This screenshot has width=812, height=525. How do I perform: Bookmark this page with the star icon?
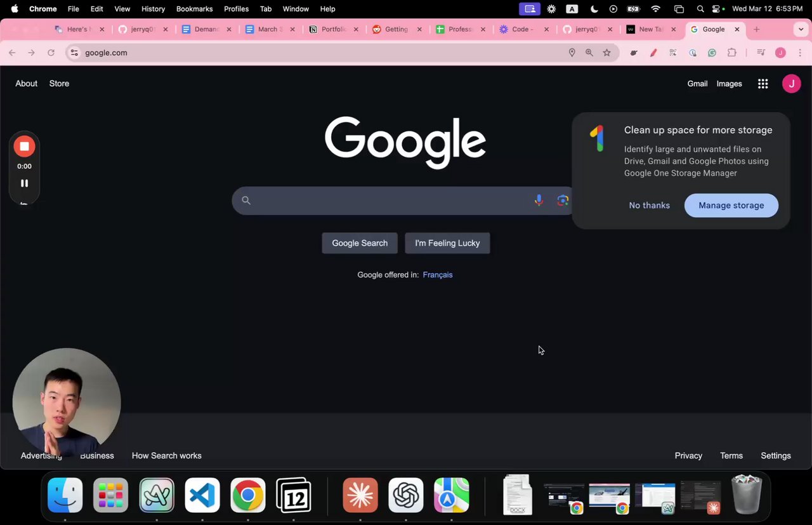pyautogui.click(x=607, y=53)
